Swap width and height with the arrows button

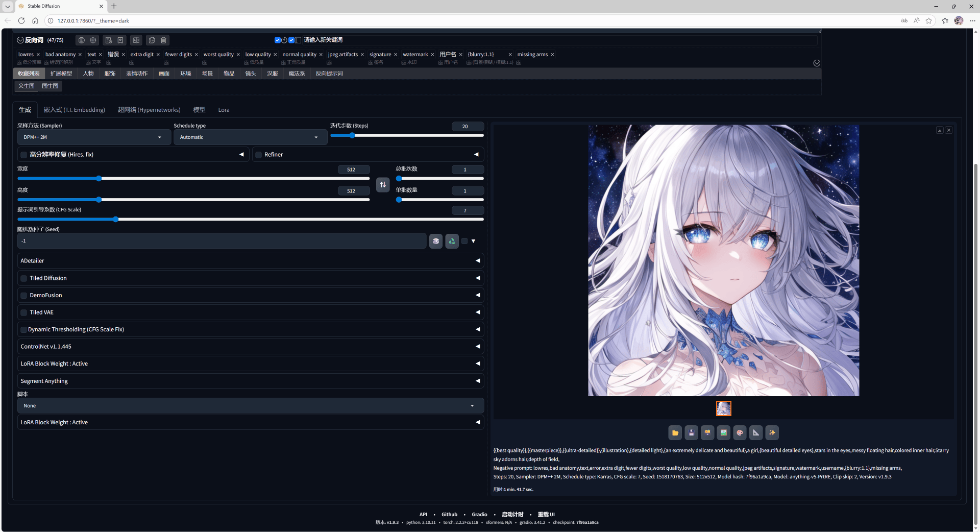pos(383,184)
